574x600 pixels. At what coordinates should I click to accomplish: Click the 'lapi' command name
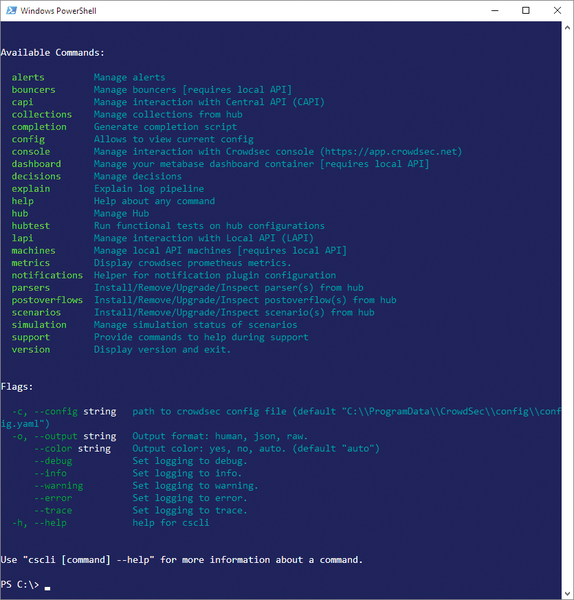[x=22, y=238]
